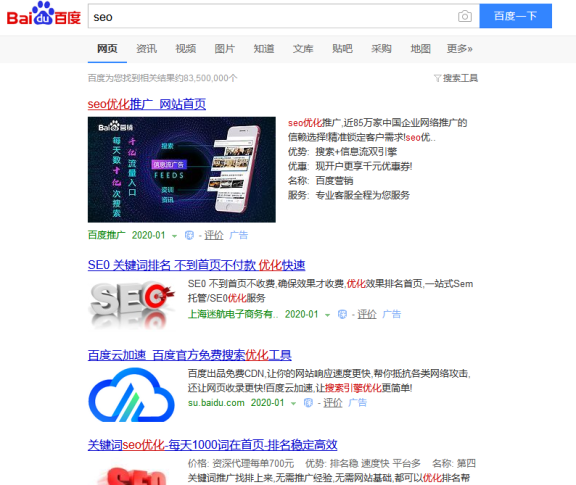Click description 近85万家中国企业网络推广的
Viewport: 576px width, 485px height.
[x=405, y=123]
